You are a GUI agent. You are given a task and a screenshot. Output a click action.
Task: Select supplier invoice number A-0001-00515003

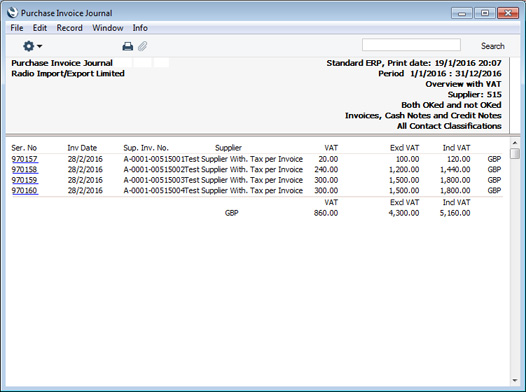(154, 180)
